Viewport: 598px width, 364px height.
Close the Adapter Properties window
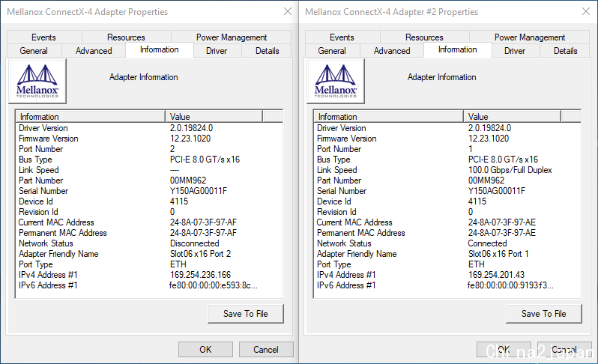pos(288,11)
